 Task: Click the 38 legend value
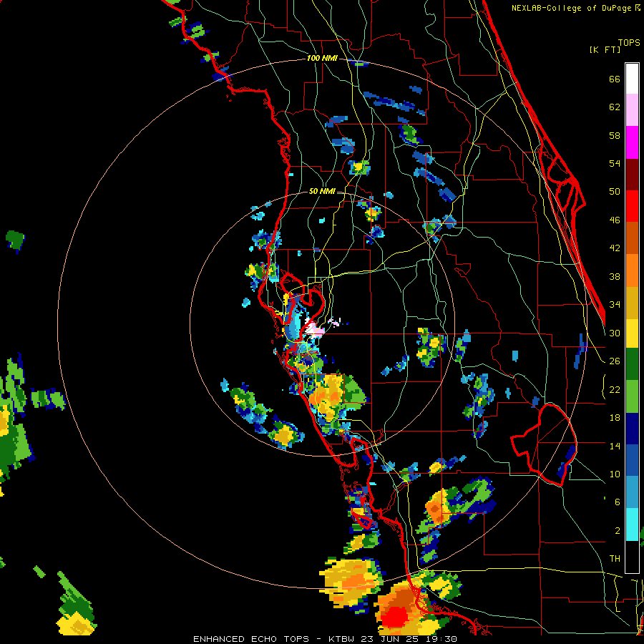[x=615, y=276]
